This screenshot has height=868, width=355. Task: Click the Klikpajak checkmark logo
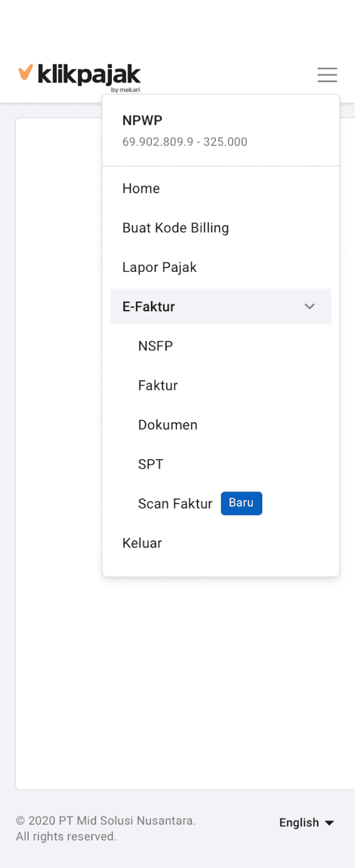pos(24,73)
